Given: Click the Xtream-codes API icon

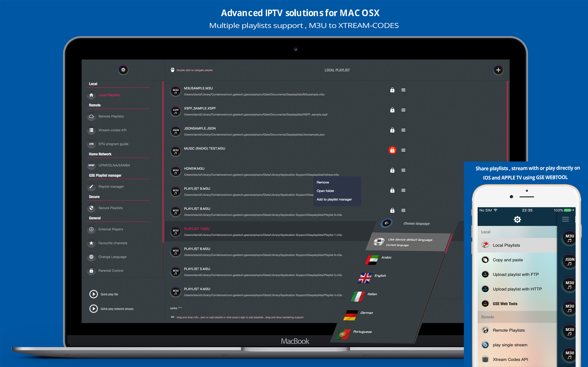Looking at the screenshot, I should (92, 130).
